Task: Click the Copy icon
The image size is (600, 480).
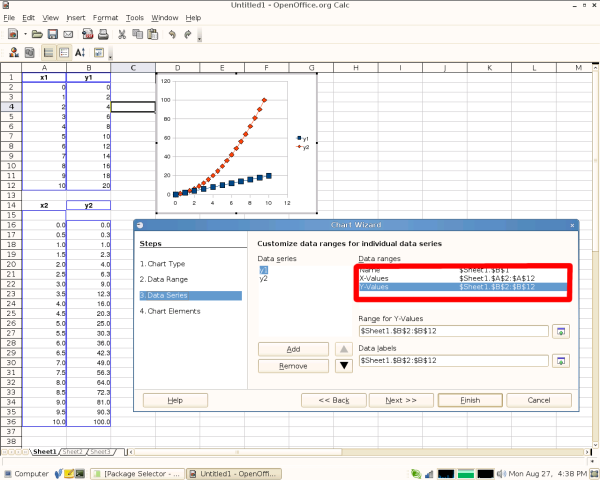Action: coord(137,34)
